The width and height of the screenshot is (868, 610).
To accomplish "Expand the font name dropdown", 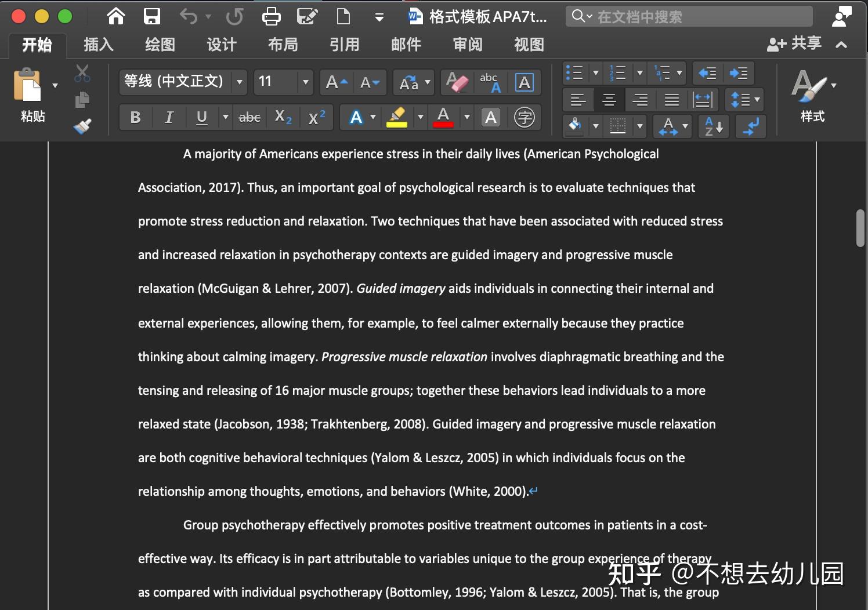I will [239, 82].
